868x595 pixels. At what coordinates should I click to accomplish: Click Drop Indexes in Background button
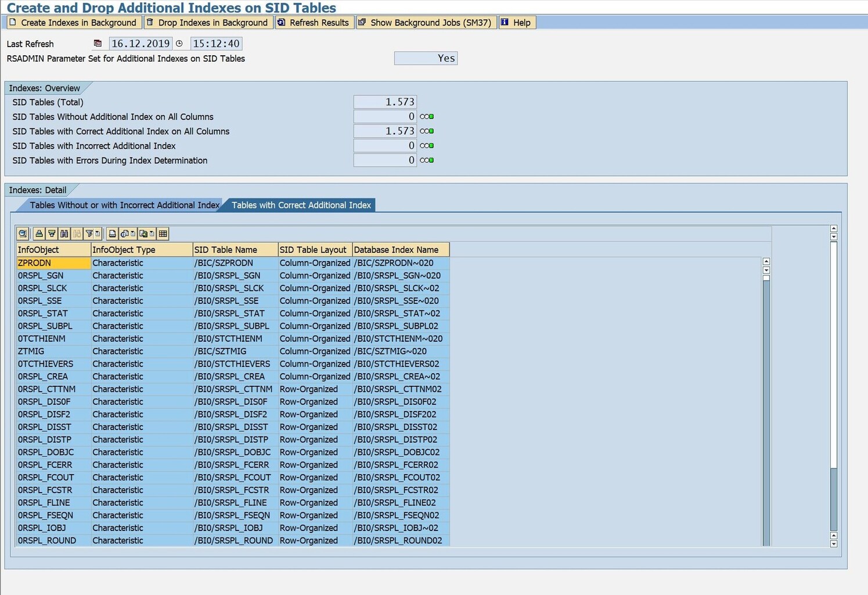207,23
